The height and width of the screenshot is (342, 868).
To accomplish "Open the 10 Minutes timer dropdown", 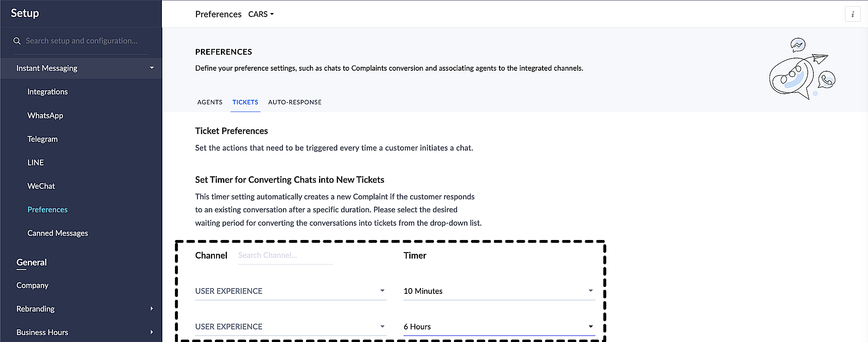I will tap(499, 291).
